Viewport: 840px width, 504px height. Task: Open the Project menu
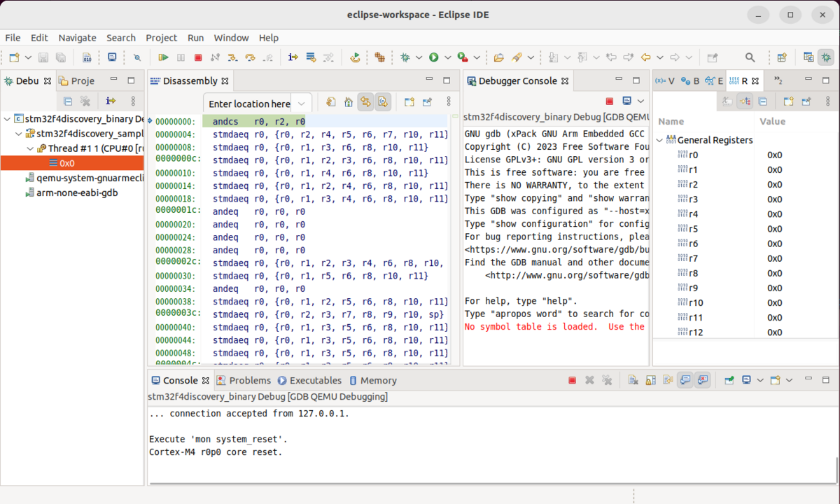(161, 38)
